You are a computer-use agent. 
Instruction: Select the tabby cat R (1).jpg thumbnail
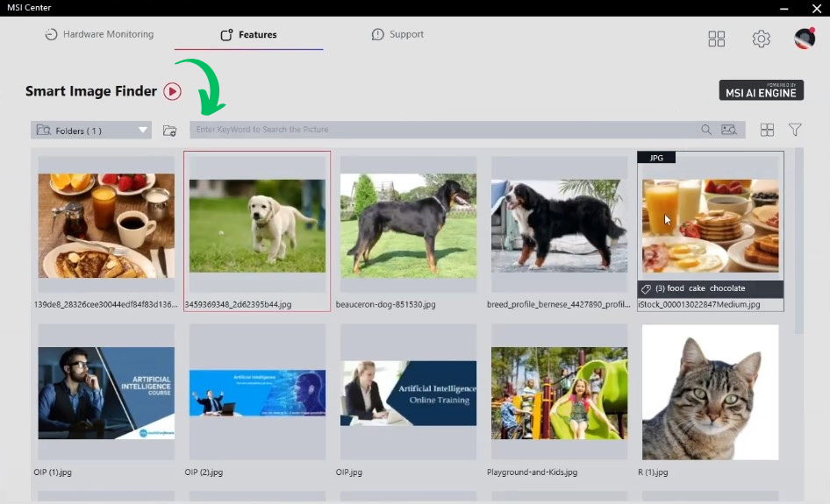[x=710, y=393]
